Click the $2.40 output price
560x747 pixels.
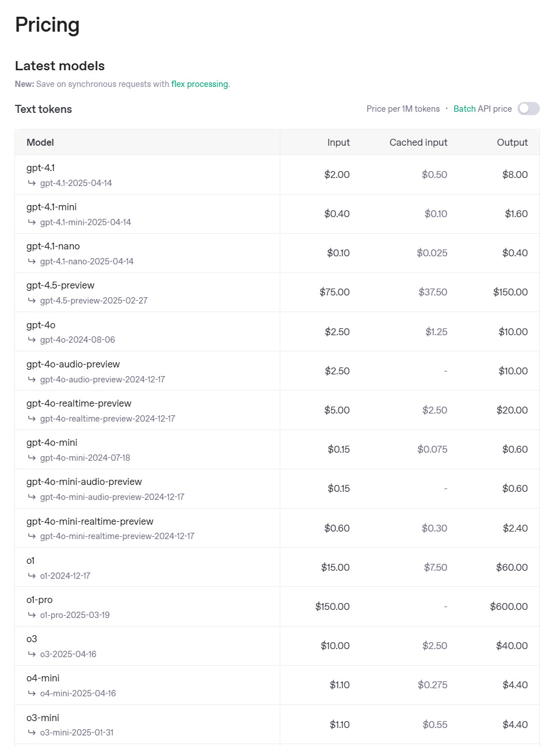(x=515, y=528)
